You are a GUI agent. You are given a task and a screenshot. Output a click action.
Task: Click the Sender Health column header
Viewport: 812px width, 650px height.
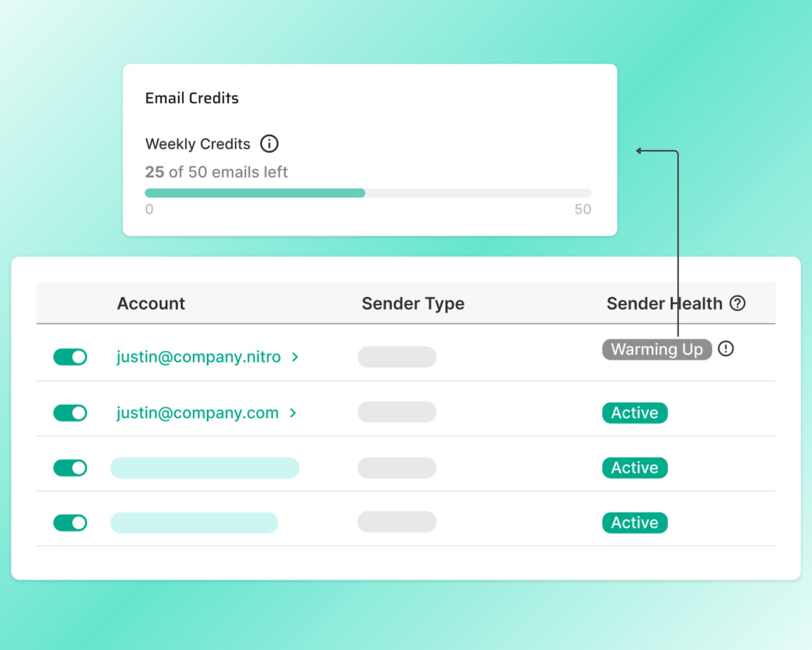point(664,303)
